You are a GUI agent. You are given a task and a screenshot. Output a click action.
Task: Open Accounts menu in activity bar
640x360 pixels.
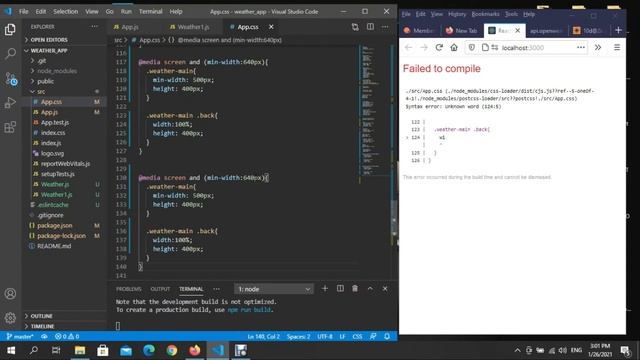(x=10, y=293)
